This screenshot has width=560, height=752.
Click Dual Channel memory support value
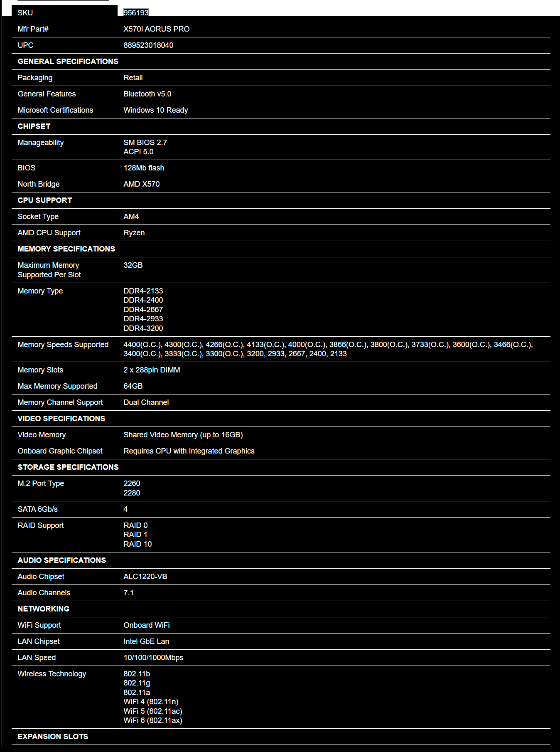(x=146, y=402)
